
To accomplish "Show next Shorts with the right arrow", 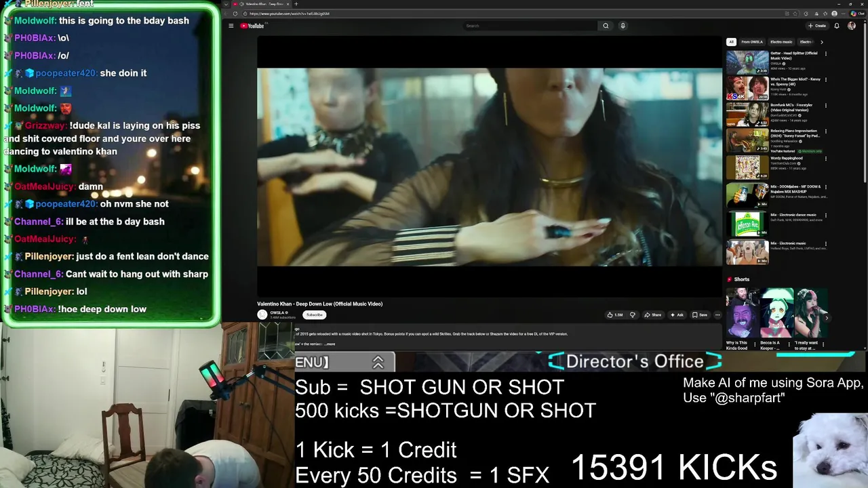I will tap(826, 317).
